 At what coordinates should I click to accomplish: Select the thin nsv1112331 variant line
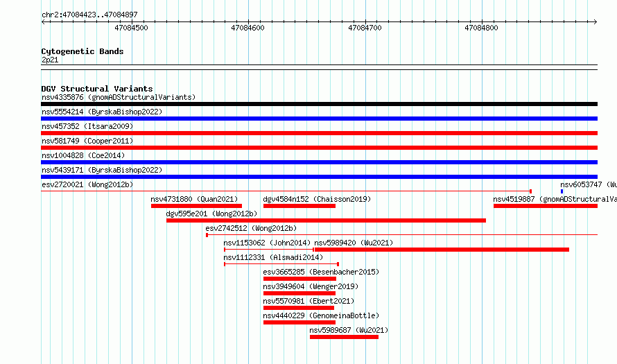[x=281, y=264]
